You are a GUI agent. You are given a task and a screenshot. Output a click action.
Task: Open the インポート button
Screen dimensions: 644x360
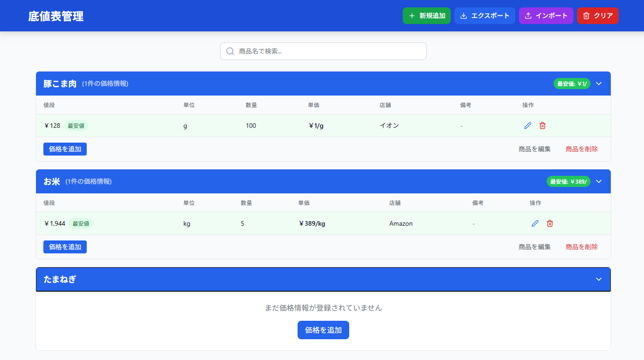(x=546, y=16)
